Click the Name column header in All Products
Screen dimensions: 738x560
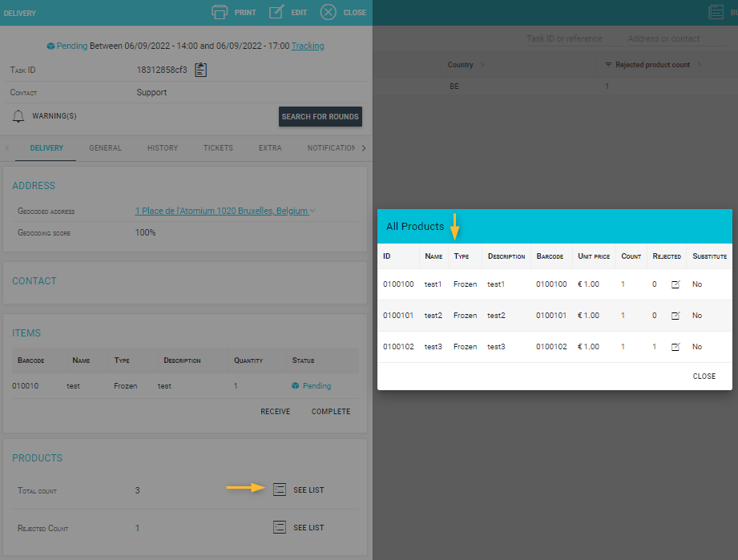[434, 256]
